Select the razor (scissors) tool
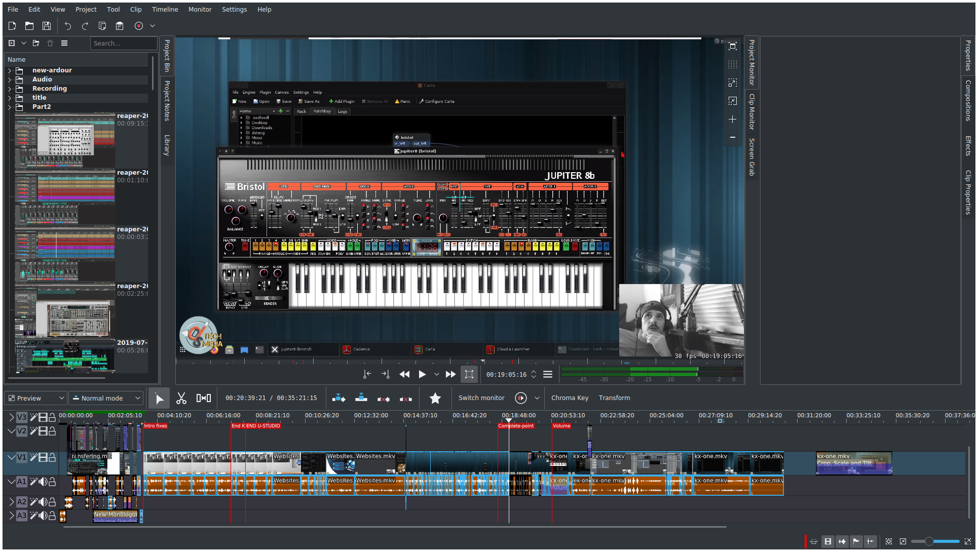The width and height of the screenshot is (980, 554). (181, 398)
